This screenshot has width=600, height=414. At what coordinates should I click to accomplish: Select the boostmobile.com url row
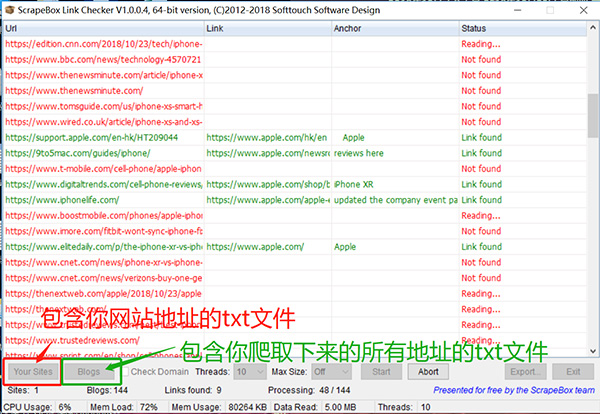[295, 216]
